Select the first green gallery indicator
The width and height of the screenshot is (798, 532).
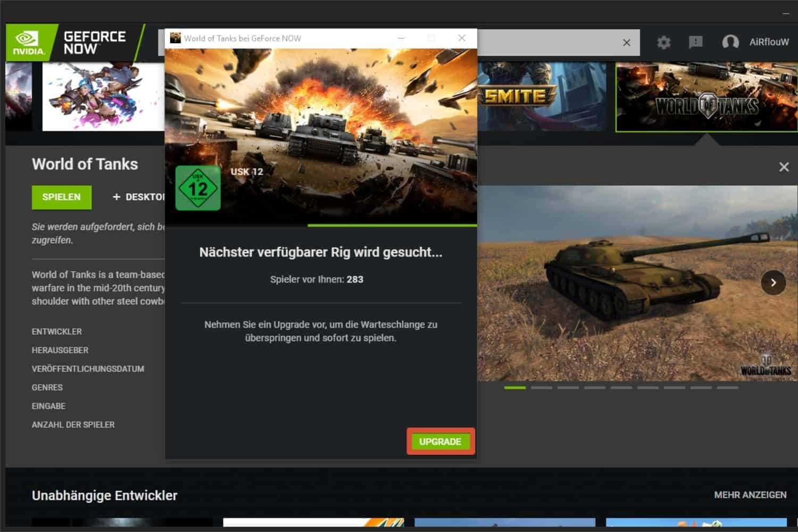coord(515,388)
